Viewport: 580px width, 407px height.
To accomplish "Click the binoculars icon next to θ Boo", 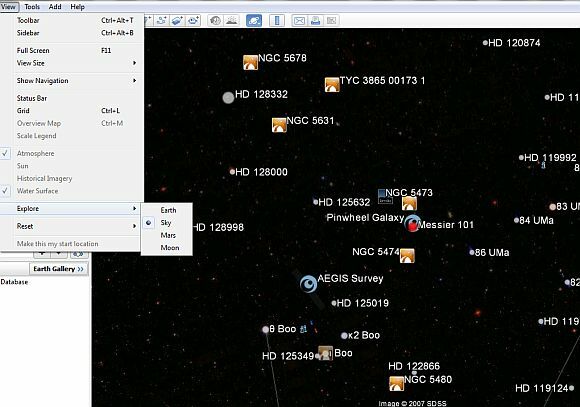I will click(303, 329).
